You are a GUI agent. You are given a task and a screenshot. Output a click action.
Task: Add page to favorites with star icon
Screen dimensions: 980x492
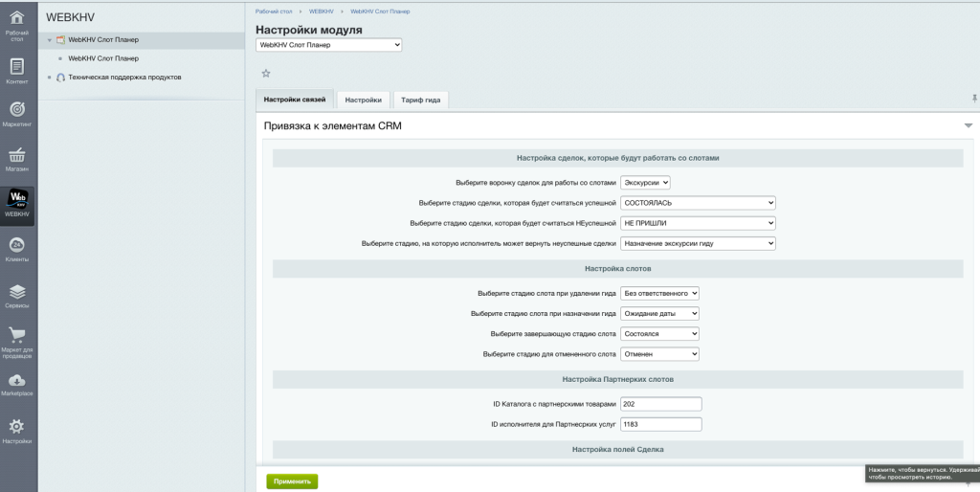(x=266, y=73)
